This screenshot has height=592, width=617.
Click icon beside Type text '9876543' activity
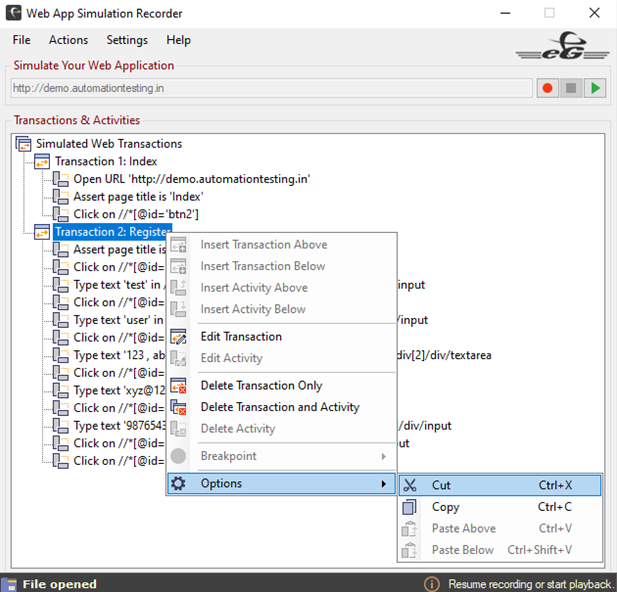[x=61, y=426]
